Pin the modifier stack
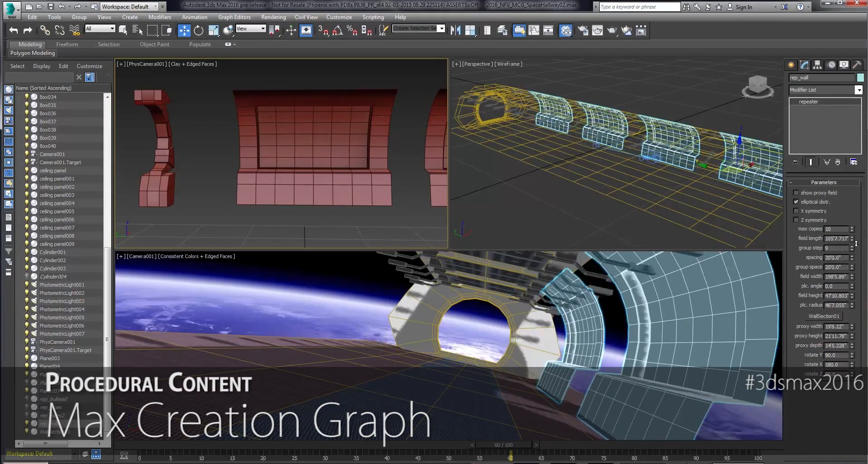This screenshot has height=464, width=868. [x=795, y=162]
